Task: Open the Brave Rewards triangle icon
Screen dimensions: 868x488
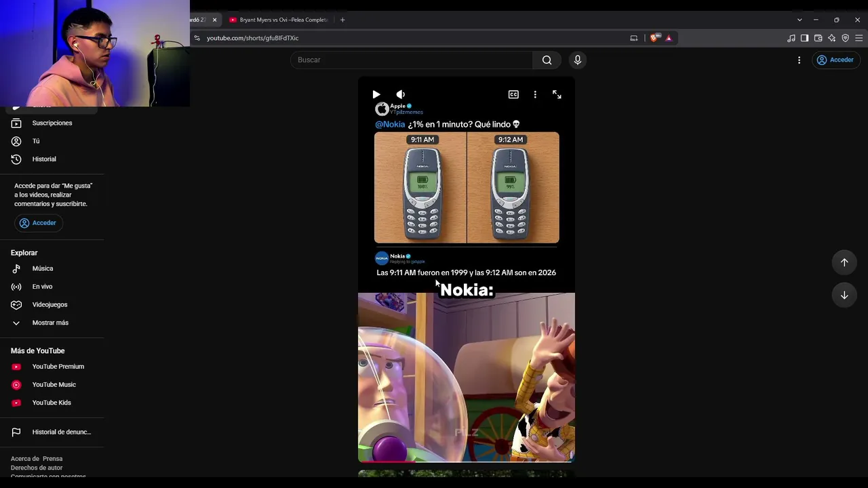Action: click(669, 38)
